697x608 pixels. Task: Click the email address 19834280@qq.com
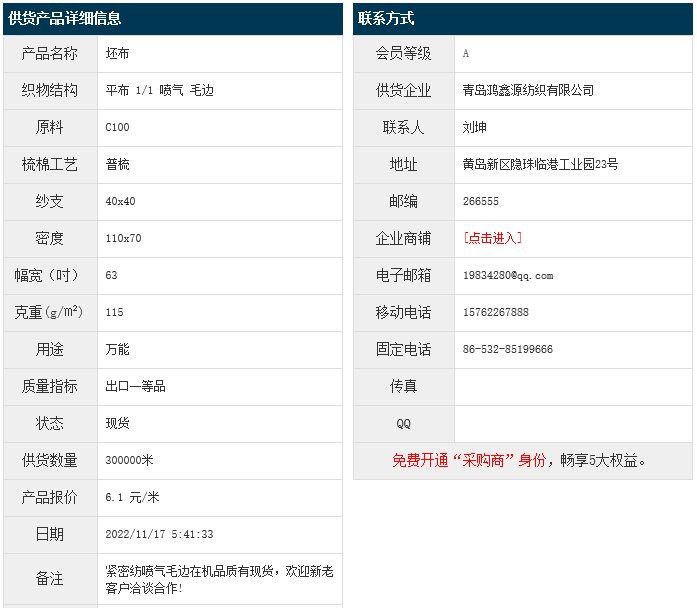tap(508, 275)
